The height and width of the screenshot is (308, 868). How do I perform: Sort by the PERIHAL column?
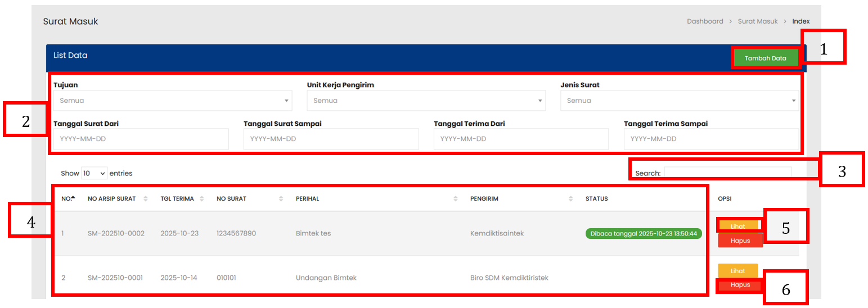click(x=456, y=198)
